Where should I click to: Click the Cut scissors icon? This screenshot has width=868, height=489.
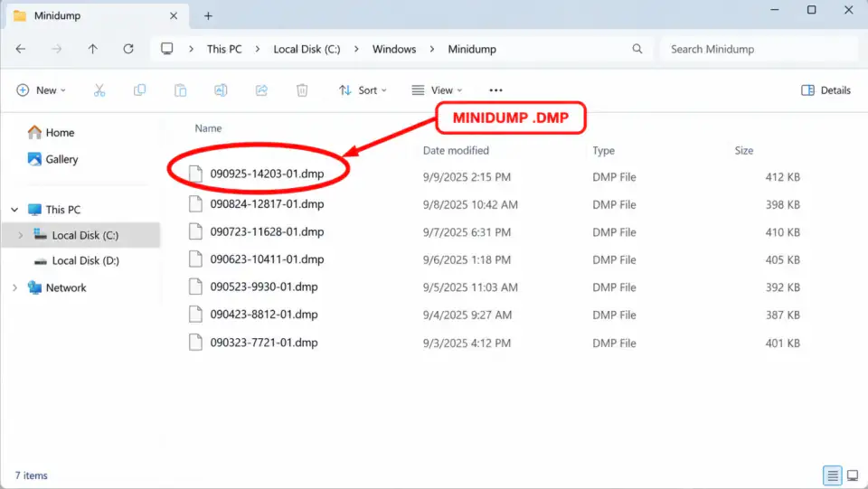click(99, 90)
